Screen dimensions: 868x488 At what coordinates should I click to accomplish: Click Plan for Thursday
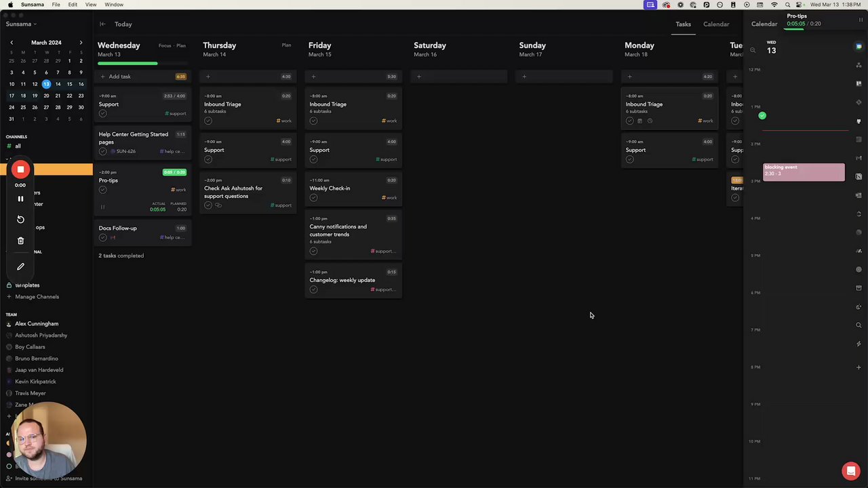tap(286, 45)
